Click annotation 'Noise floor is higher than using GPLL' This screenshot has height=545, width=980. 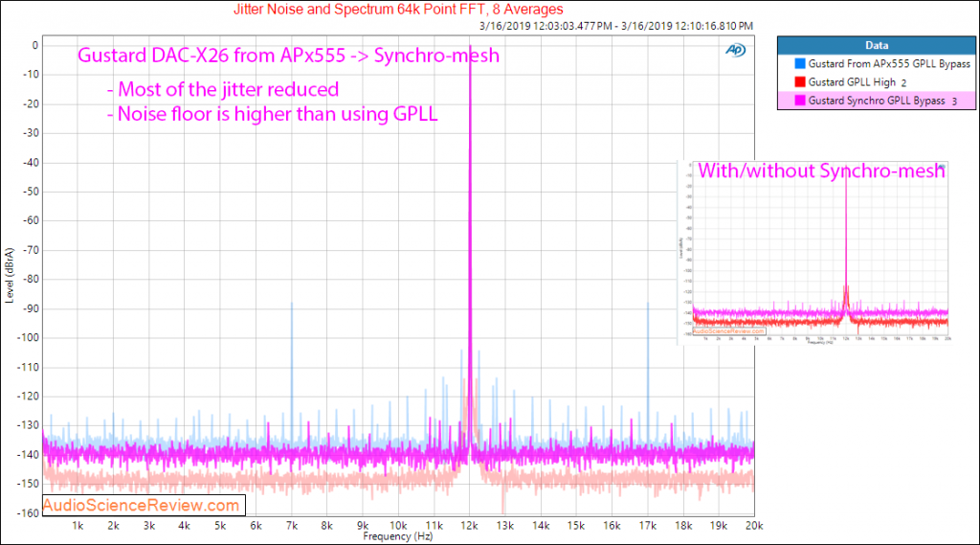coord(278,115)
